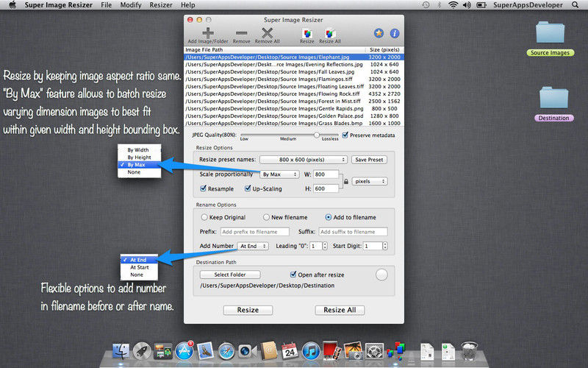Toggle the Up-Scaling checkbox
Image resolution: width=588 pixels, height=368 pixels.
tap(248, 188)
